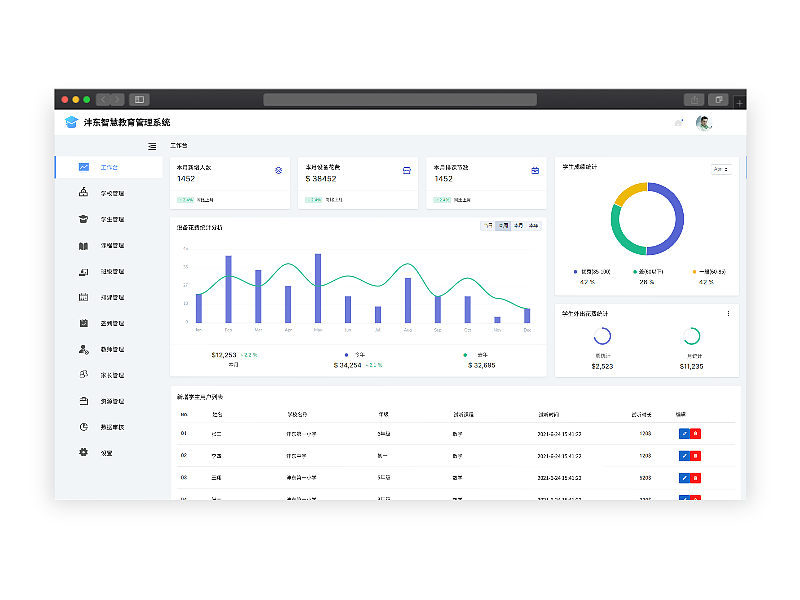800x600 pixels.
Task: Click the icon on the first 1452 card
Action: (x=279, y=170)
